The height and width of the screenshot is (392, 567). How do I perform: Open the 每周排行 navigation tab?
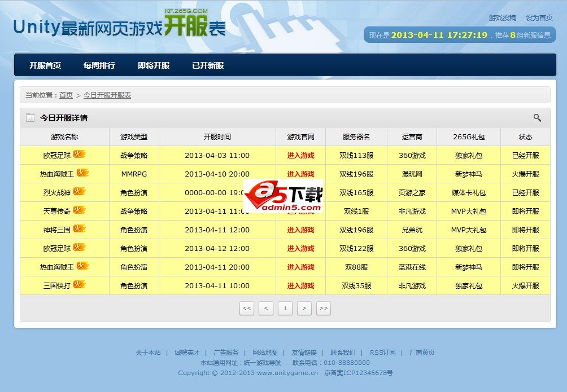[x=99, y=65]
